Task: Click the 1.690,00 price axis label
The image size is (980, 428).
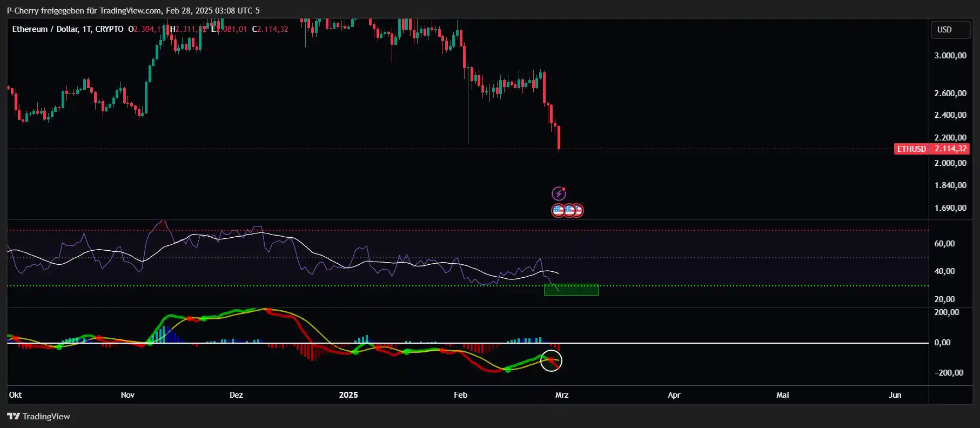Action: [x=950, y=208]
